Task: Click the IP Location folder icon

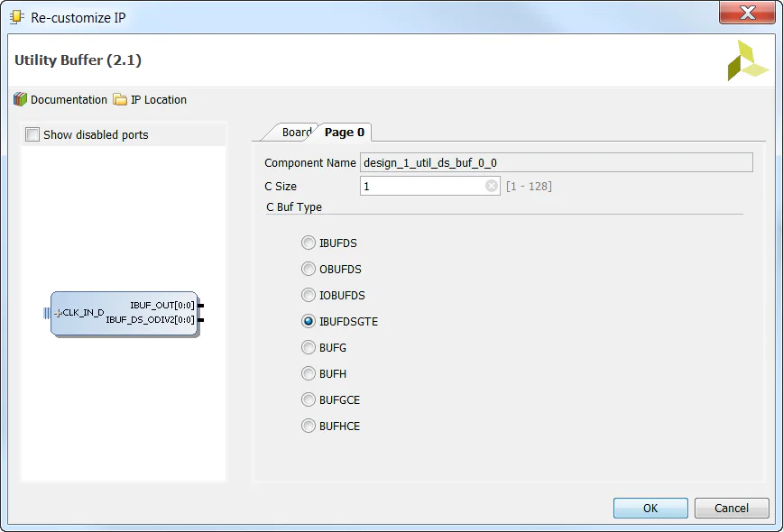Action: click(x=118, y=99)
